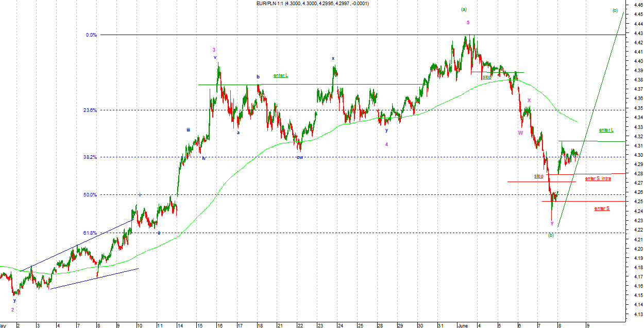Select the blue 'iii' subwave label

coord(189,130)
